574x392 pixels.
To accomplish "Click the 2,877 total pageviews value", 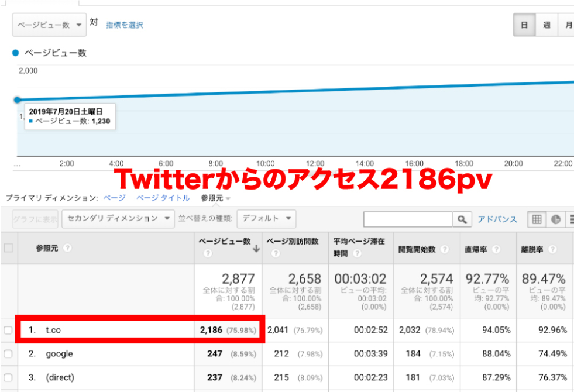I will pyautogui.click(x=238, y=279).
